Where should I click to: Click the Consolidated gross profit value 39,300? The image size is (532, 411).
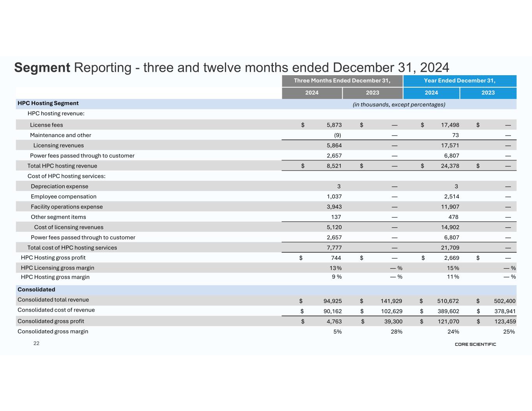(x=389, y=321)
